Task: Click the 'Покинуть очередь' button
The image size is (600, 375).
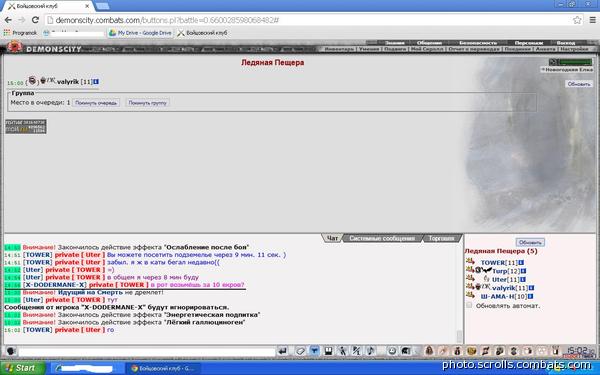Action: click(x=96, y=103)
